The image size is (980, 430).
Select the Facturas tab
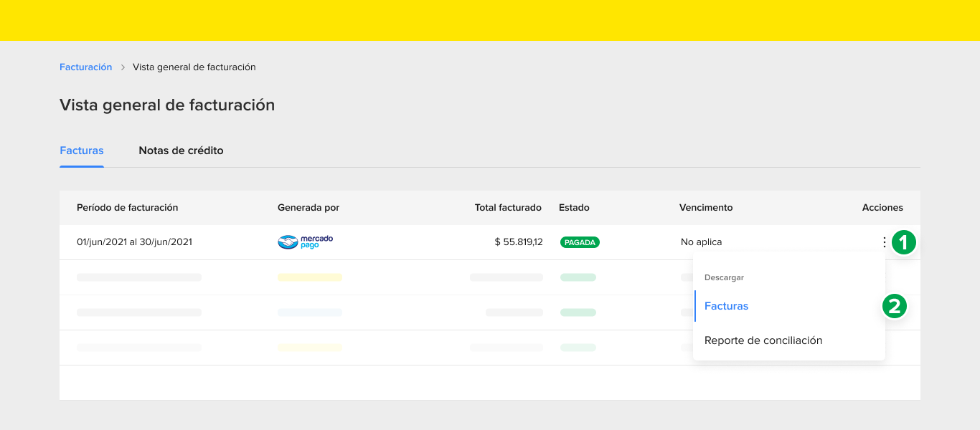82,150
